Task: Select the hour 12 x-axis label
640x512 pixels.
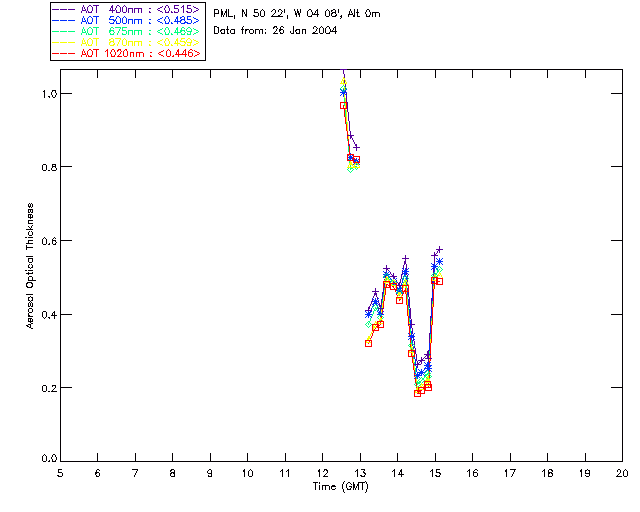Action: click(x=323, y=473)
